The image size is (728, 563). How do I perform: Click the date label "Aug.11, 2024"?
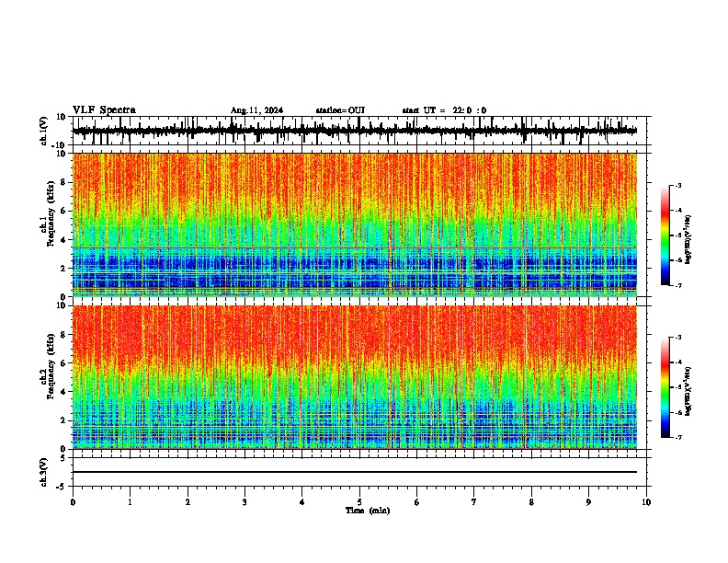coord(256,110)
